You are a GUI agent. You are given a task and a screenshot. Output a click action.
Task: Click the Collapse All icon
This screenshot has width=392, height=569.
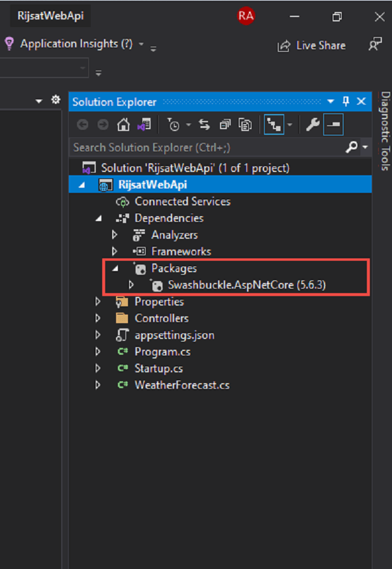pos(225,125)
